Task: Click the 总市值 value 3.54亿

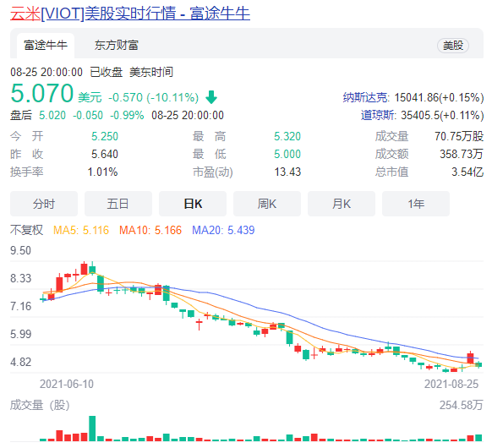Action: 467,172
